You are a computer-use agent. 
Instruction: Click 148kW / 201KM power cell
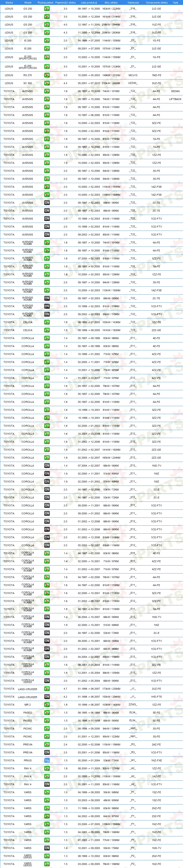(x=111, y=75)
